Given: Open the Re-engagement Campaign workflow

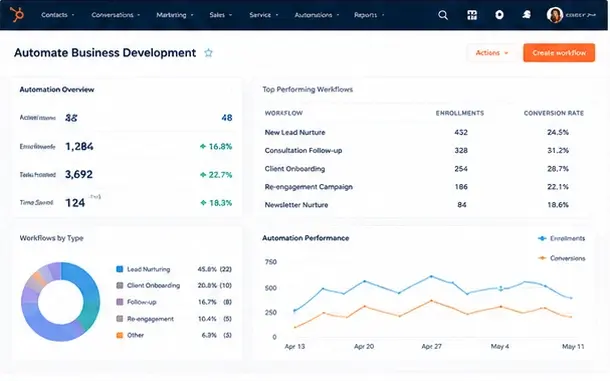Looking at the screenshot, I should pyautogui.click(x=309, y=187).
